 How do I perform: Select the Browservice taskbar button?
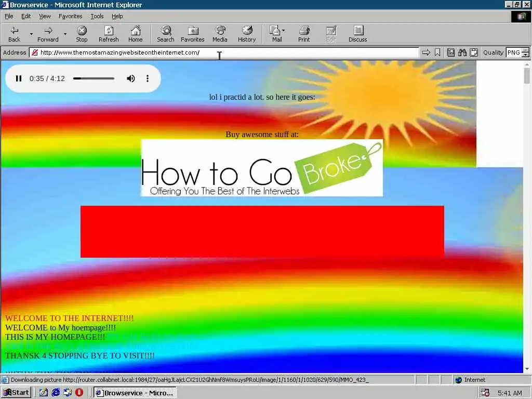(x=135, y=393)
